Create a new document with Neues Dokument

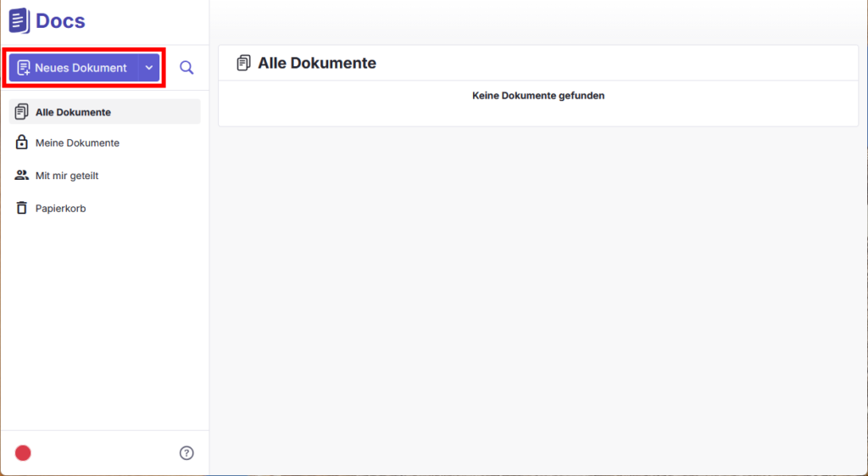pos(73,68)
